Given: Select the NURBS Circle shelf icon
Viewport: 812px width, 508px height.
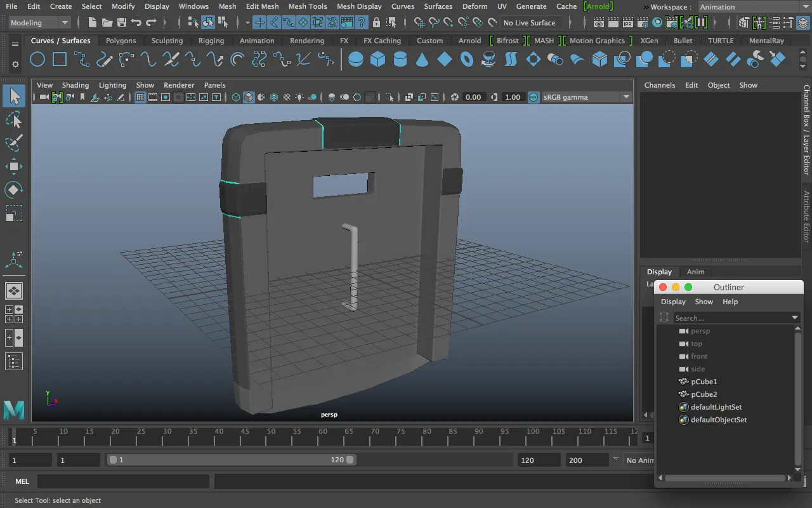Looking at the screenshot, I should click(37, 60).
